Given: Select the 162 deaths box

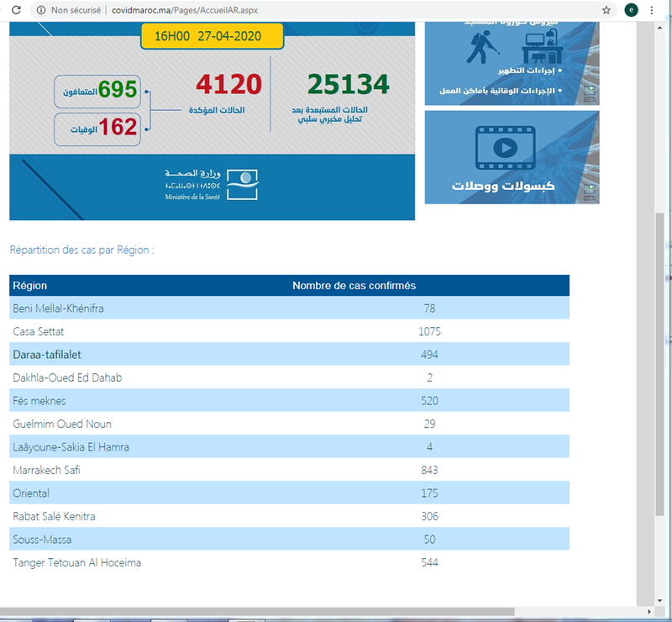Looking at the screenshot, I should (101, 128).
